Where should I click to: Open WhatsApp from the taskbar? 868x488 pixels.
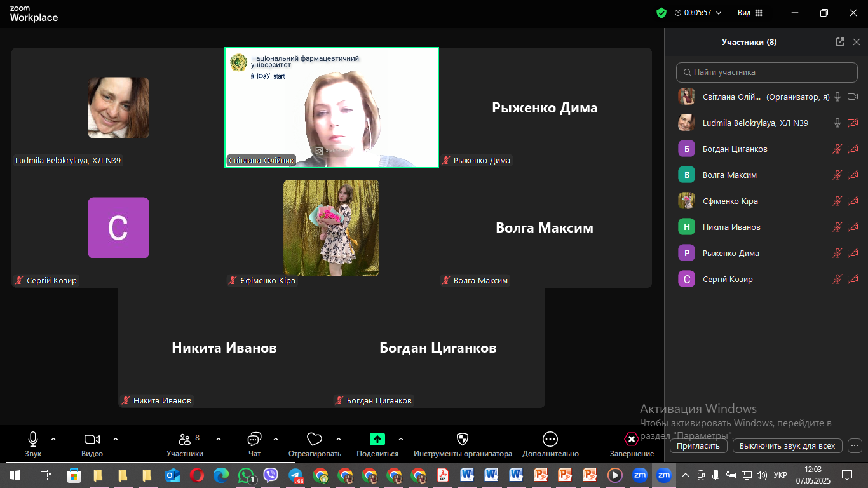pyautogui.click(x=246, y=475)
